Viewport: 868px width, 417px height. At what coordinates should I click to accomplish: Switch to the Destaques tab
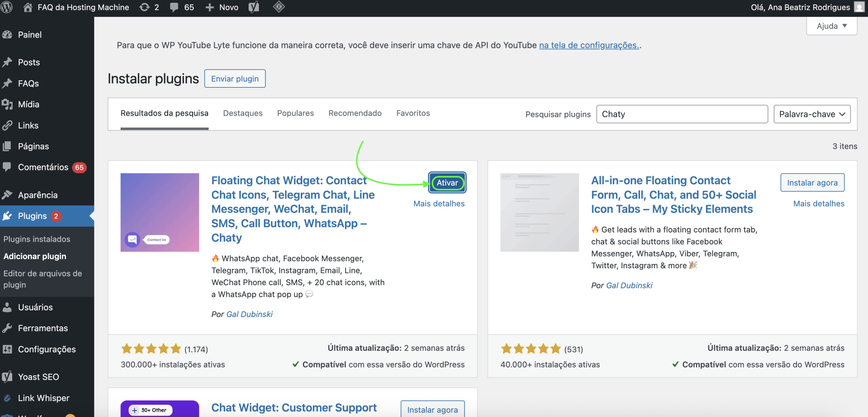pos(243,113)
